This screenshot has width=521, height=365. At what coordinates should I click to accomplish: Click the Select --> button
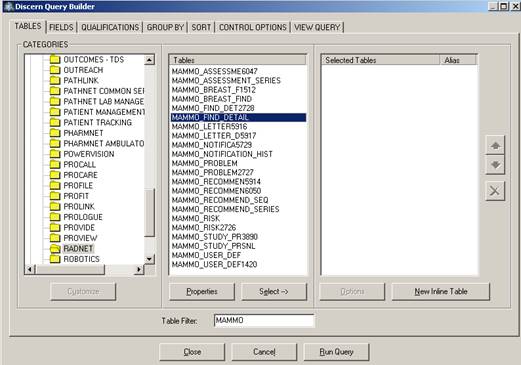click(x=274, y=292)
